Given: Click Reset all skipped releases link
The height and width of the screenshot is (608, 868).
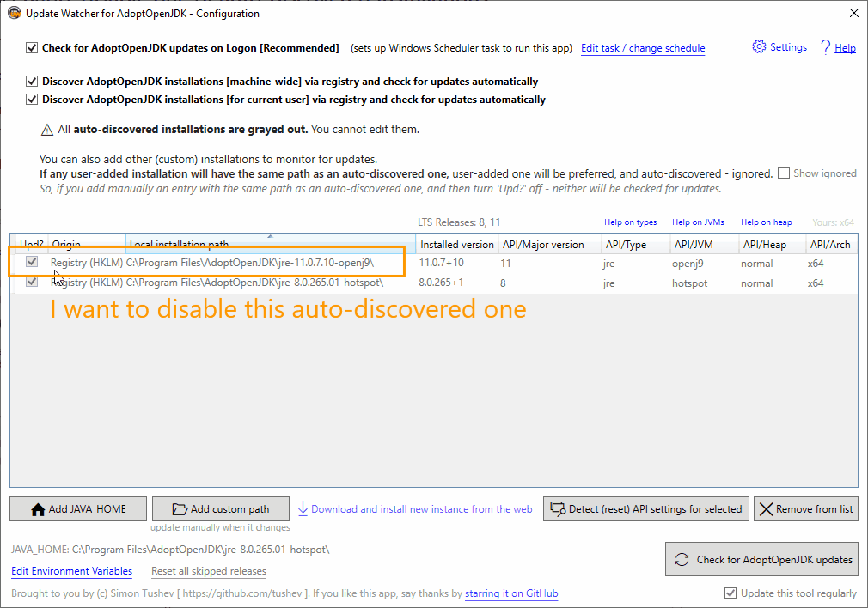Looking at the screenshot, I should tap(209, 571).
